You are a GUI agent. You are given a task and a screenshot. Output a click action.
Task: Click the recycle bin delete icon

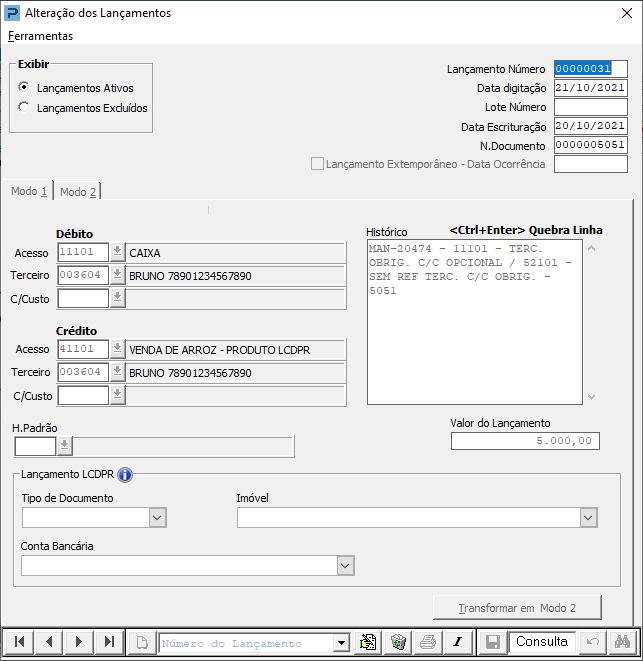[x=398, y=642]
